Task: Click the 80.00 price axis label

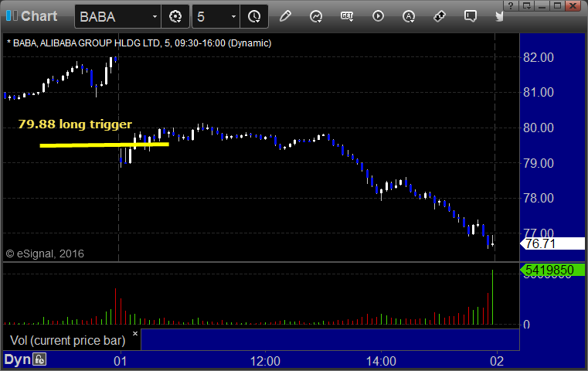Action: [538, 128]
